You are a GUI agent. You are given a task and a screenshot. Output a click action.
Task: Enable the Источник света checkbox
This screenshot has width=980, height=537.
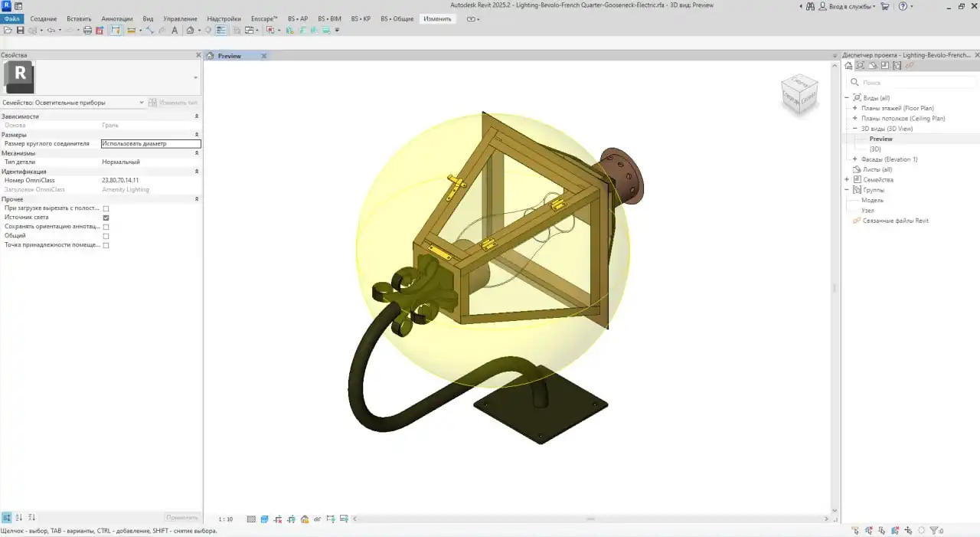pos(106,217)
